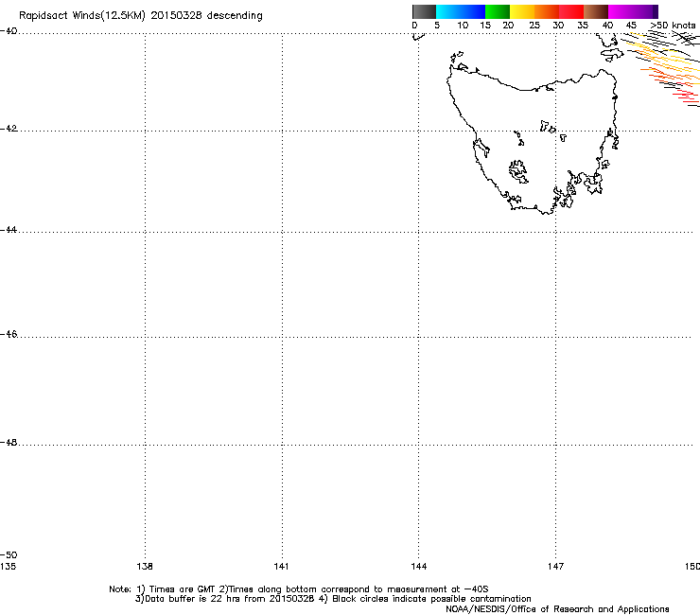The height and width of the screenshot is (615, 700).
Task: Click the latitude label -48
Action: coord(9,443)
